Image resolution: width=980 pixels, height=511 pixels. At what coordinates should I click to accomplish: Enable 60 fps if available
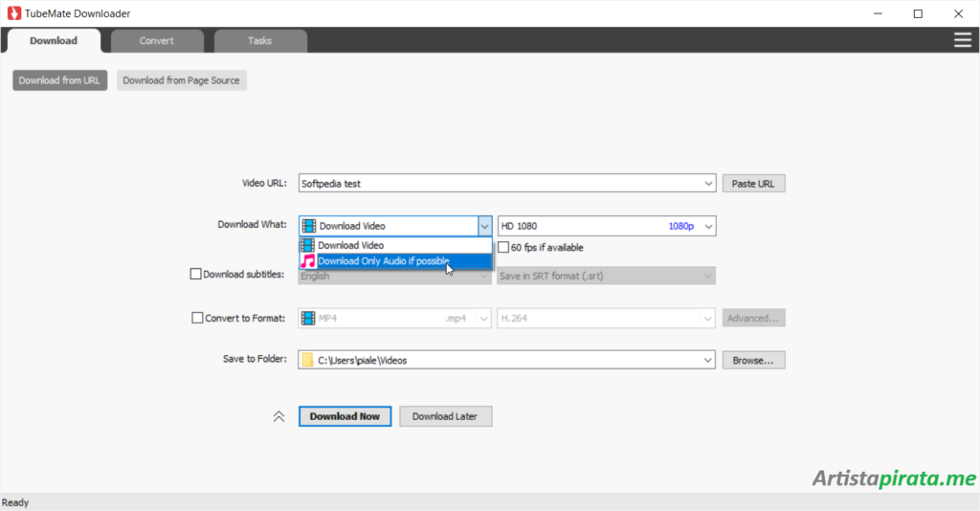click(x=503, y=248)
